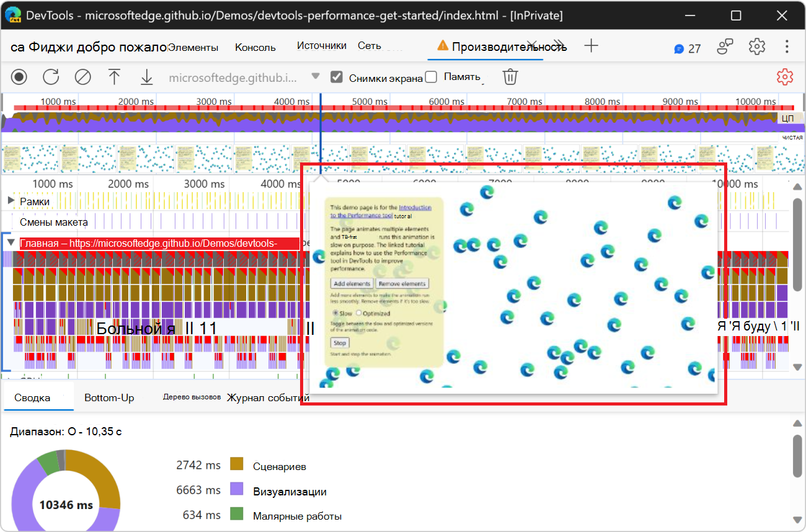Clear the recording with the circle-slash icon
The height and width of the screenshot is (532, 806).
(82, 77)
